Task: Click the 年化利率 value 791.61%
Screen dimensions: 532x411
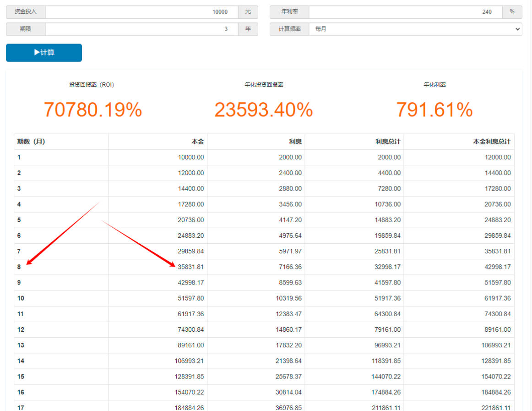Action: 434,110
